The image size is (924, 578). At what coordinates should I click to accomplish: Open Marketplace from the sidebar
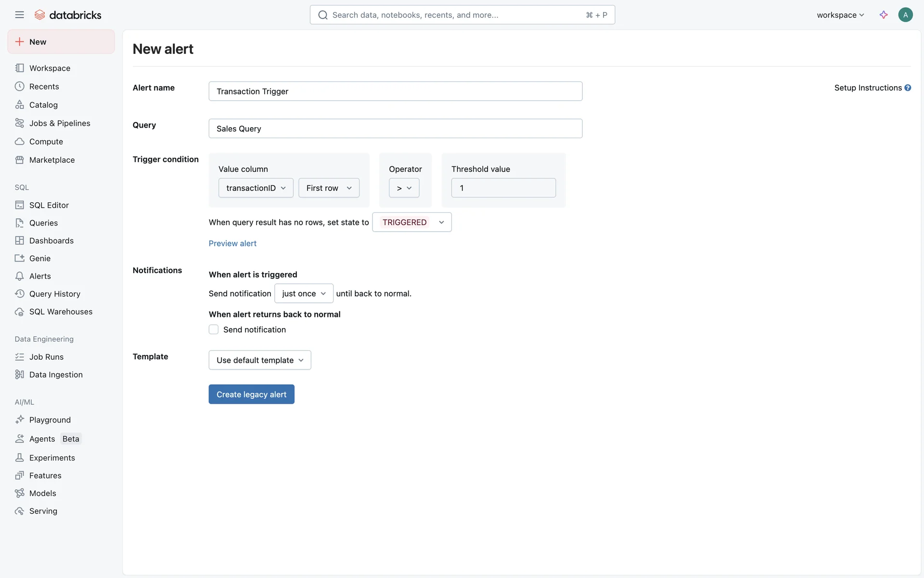pos(51,160)
